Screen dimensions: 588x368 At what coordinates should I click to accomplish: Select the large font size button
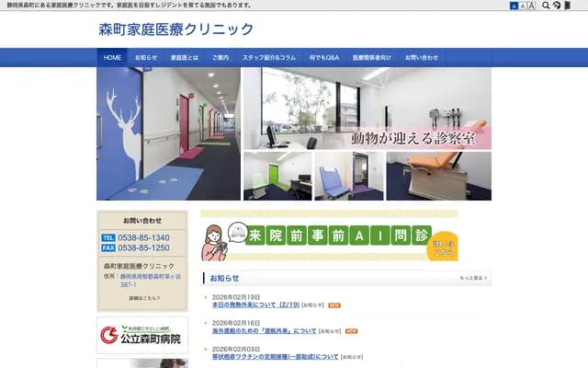click(531, 6)
